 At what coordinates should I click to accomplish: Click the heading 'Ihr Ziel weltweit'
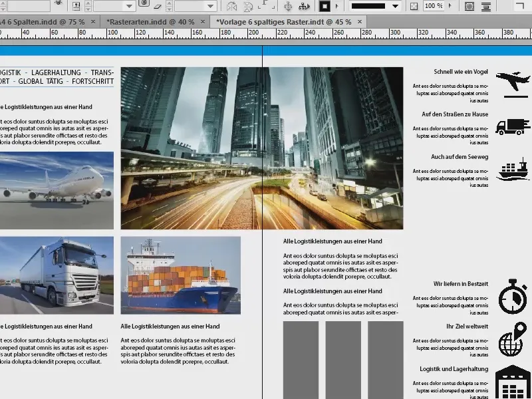coord(467,327)
